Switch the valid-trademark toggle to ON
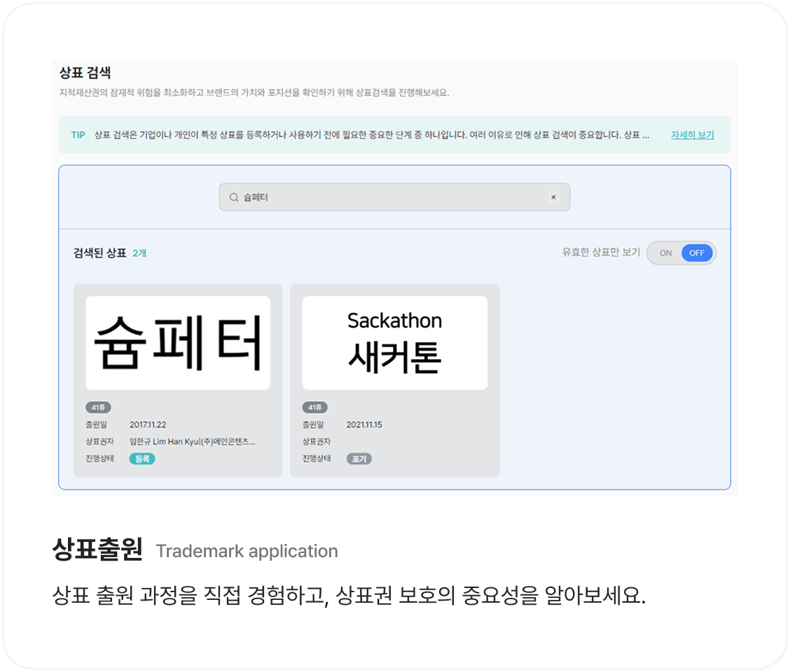 click(x=665, y=253)
